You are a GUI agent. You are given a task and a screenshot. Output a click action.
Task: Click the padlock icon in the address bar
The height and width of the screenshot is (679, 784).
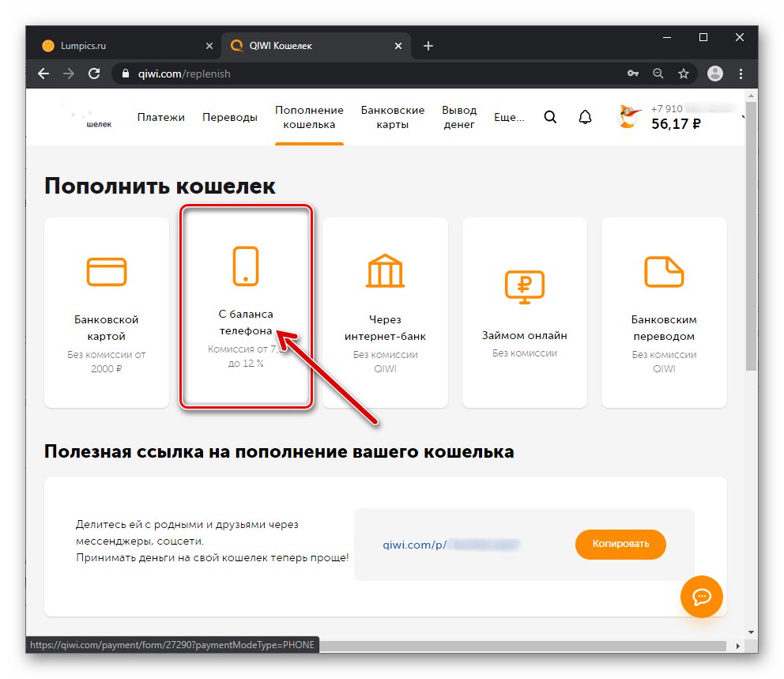pos(126,74)
